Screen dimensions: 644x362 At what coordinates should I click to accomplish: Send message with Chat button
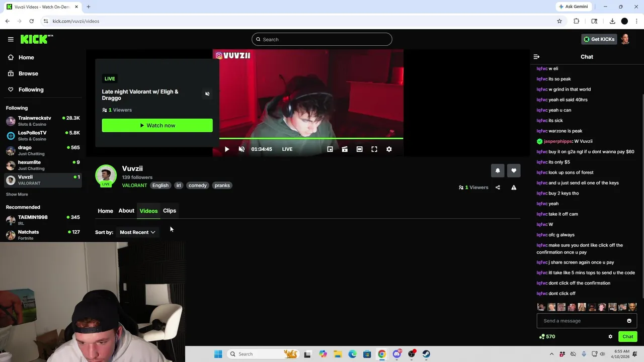628,337
